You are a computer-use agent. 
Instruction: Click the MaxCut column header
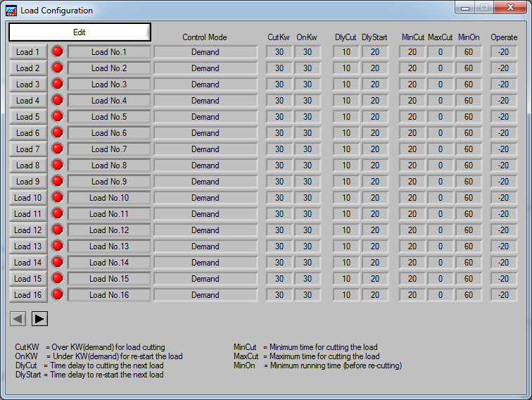coord(441,37)
